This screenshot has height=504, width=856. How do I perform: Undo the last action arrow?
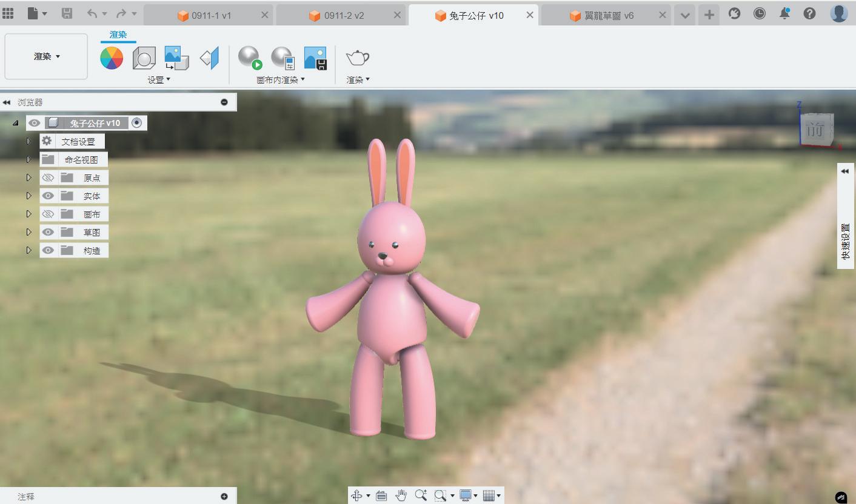92,13
